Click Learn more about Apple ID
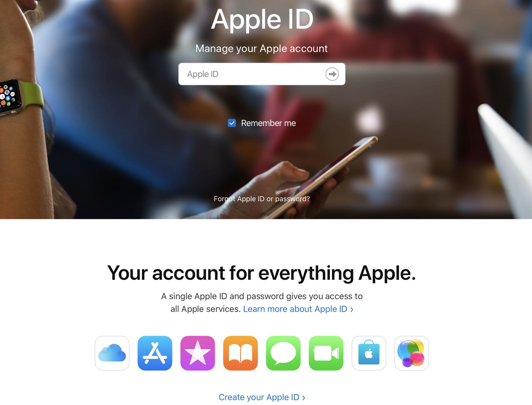 (x=297, y=309)
